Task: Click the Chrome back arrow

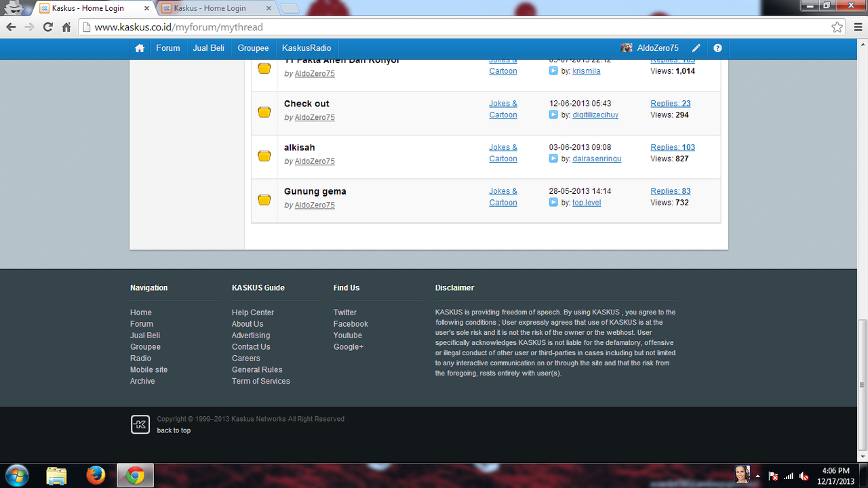Action: [11, 27]
